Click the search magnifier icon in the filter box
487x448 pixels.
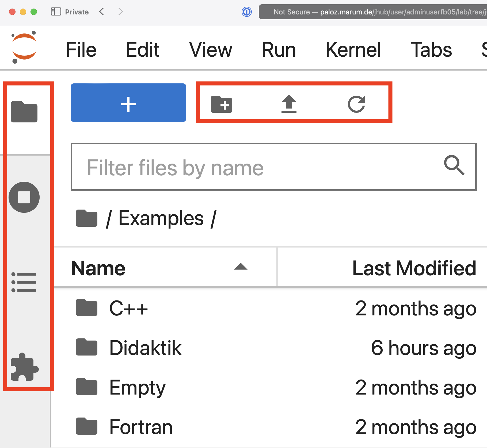click(x=454, y=165)
